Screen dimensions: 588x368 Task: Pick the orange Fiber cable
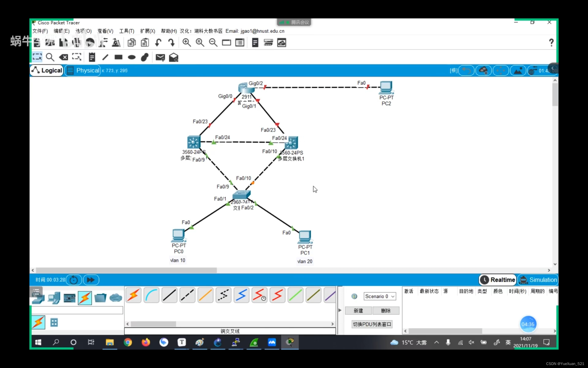[205, 295]
